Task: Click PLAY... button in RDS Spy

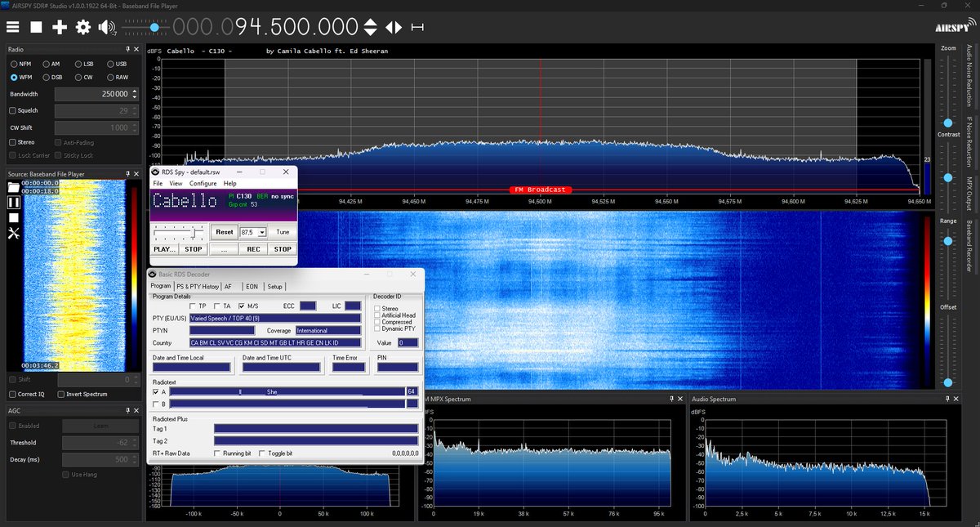Action: coord(165,249)
